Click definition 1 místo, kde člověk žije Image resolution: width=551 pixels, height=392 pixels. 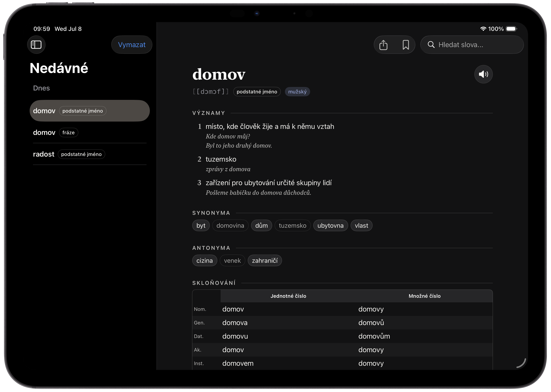(x=270, y=127)
